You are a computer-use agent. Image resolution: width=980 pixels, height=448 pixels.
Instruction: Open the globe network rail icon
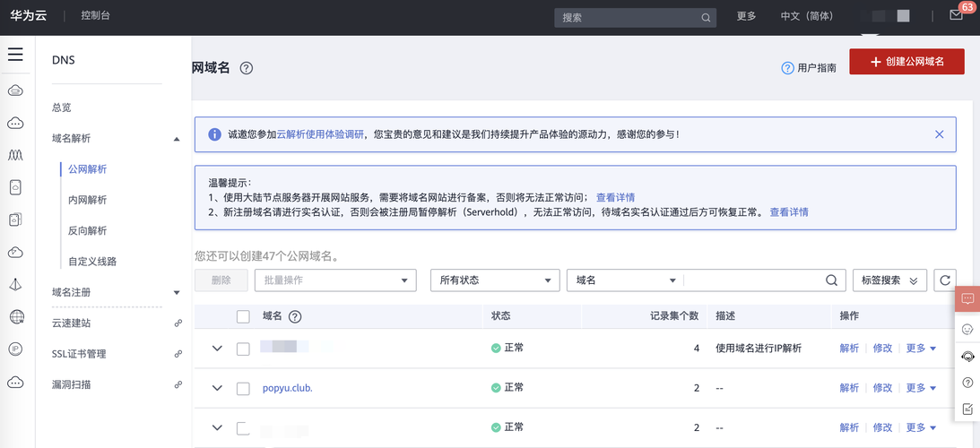point(16,317)
